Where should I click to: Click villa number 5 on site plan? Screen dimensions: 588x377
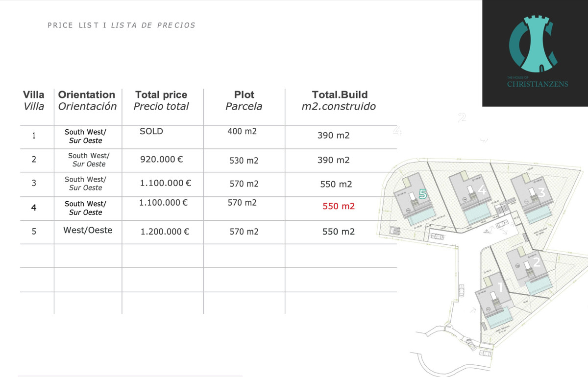pyautogui.click(x=423, y=194)
